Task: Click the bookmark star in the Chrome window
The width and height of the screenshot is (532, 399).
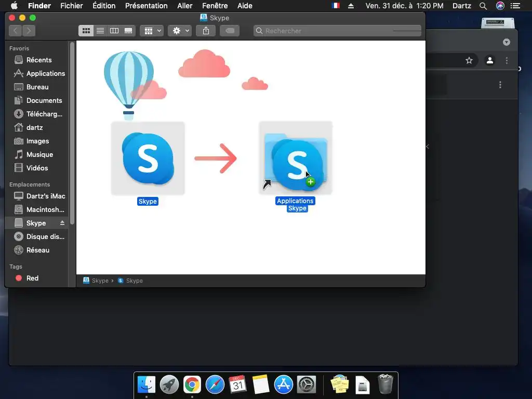Action: (469, 60)
